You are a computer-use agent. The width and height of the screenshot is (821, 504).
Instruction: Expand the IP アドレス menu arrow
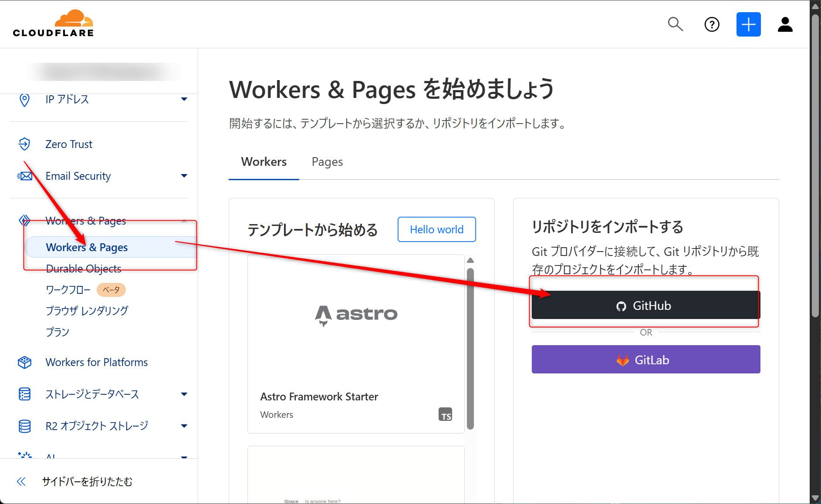184,99
